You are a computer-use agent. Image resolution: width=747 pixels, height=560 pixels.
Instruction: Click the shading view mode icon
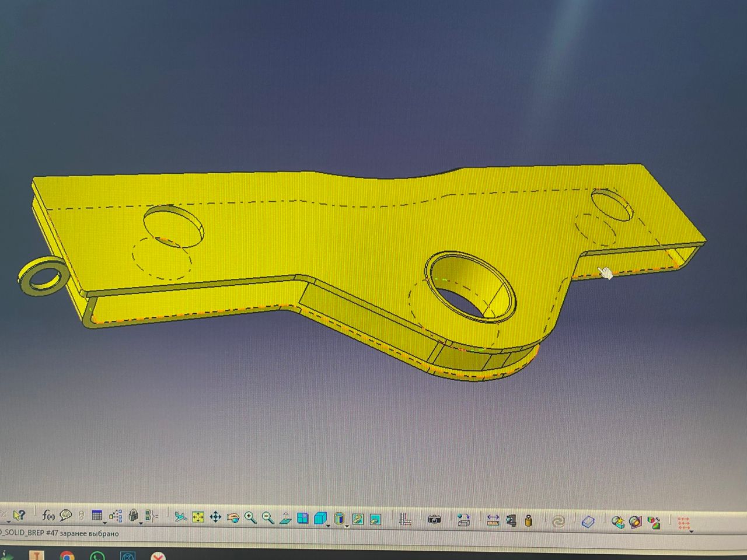[339, 518]
